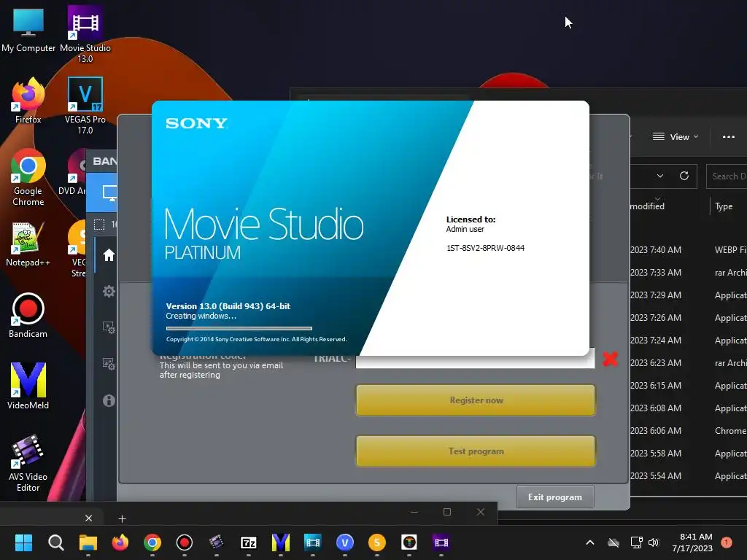
Task: Open Google Chrome desktop shortcut
Action: (x=28, y=177)
